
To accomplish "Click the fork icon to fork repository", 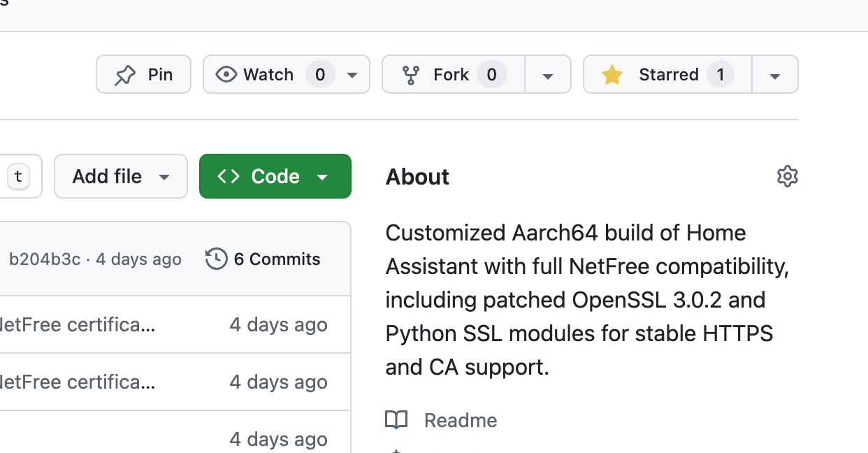I will click(x=411, y=75).
